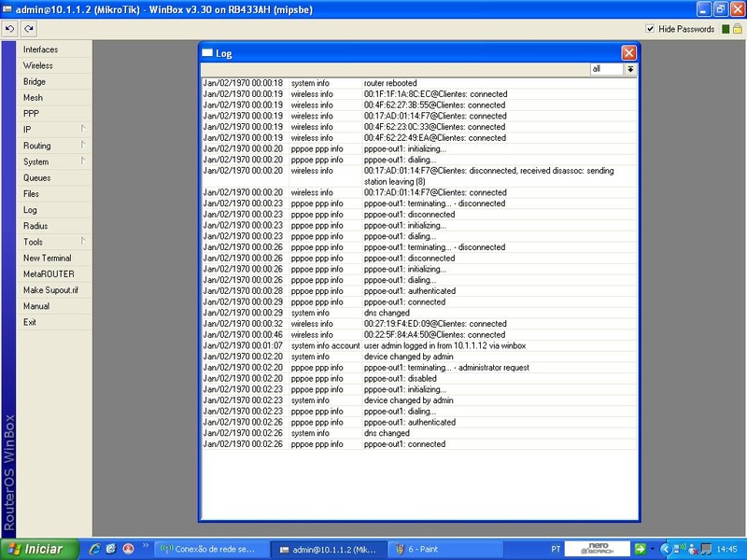Select 'dns changed' entry at 00:00:29
747x560 pixels.
[x=419, y=313]
